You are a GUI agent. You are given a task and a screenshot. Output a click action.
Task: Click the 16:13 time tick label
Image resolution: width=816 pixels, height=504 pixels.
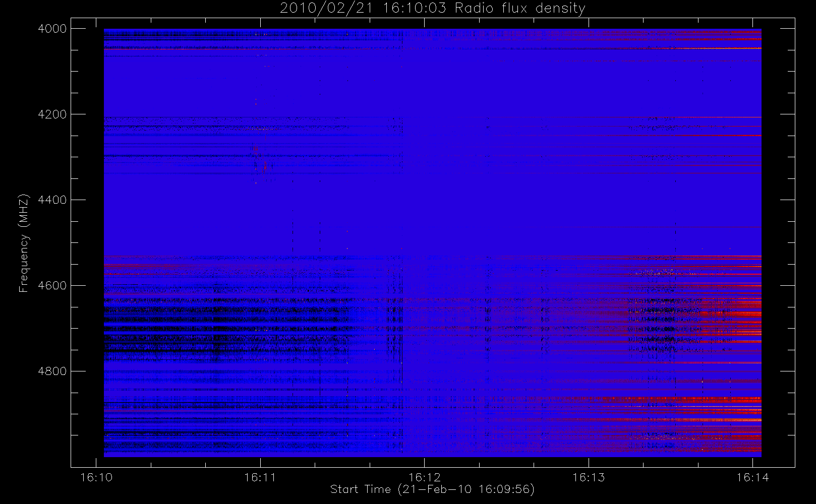(589, 477)
